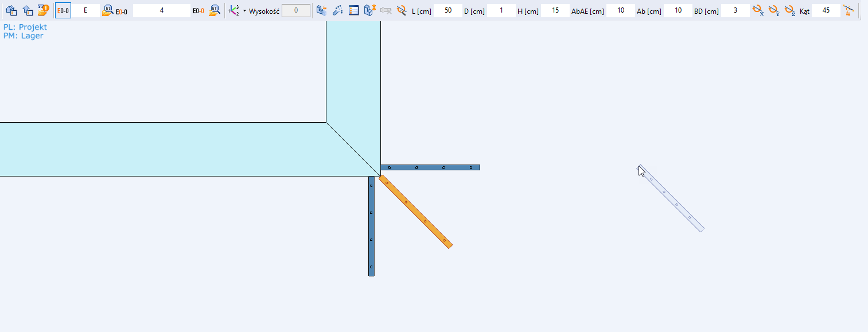Click the H [cm] value field
The image size is (868, 332).
(555, 10)
